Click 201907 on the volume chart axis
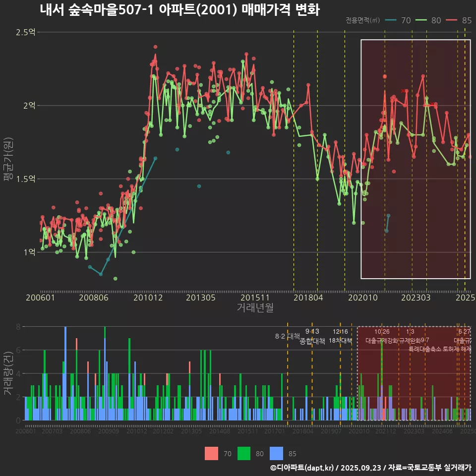 [x=331, y=431]
